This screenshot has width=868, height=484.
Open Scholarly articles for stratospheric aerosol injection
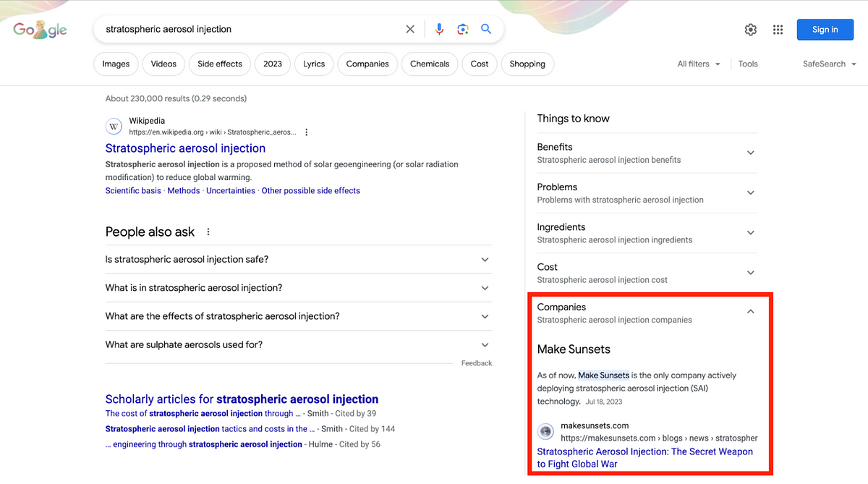click(x=242, y=399)
